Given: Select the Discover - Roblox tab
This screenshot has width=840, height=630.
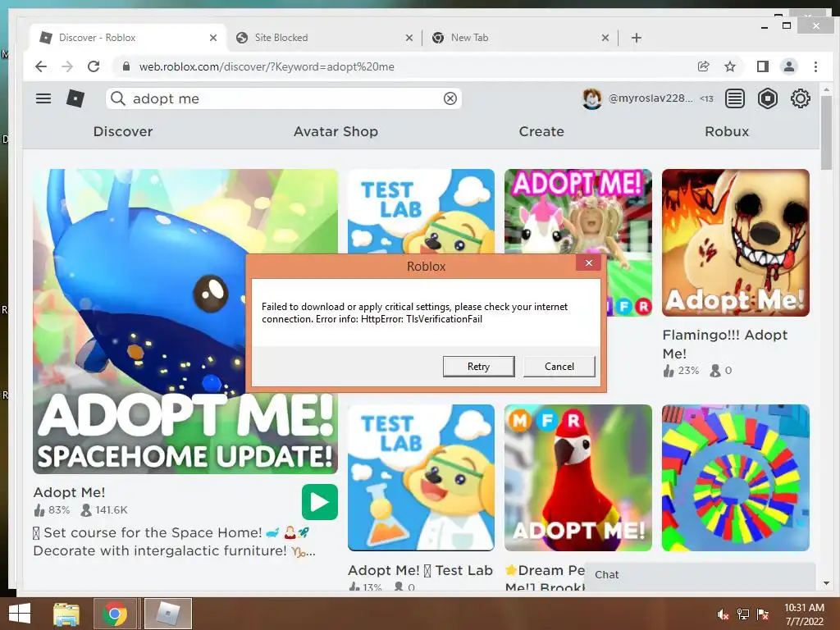Looking at the screenshot, I should coord(129,38).
